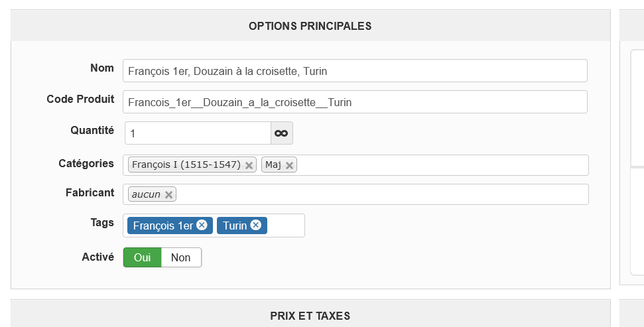Click the Prix et Taxes panel header

[310, 316]
